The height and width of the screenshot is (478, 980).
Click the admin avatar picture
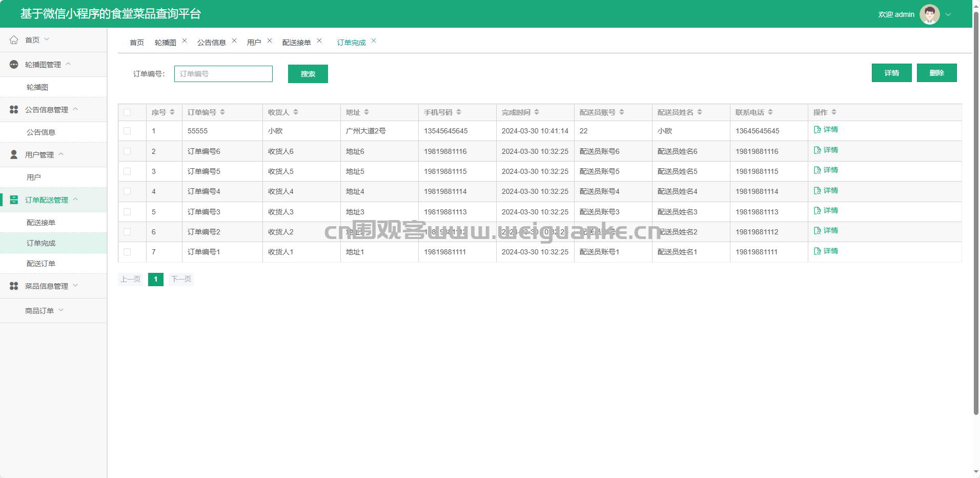tap(929, 14)
